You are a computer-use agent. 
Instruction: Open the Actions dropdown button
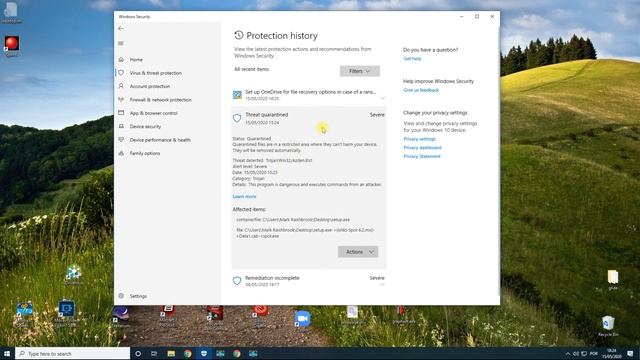click(x=358, y=252)
